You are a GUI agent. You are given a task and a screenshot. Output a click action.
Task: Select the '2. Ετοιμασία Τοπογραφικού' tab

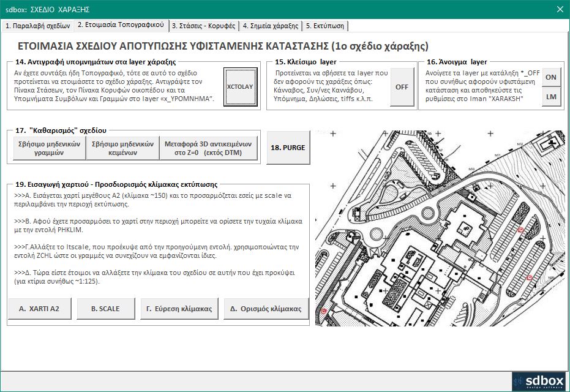click(120, 25)
